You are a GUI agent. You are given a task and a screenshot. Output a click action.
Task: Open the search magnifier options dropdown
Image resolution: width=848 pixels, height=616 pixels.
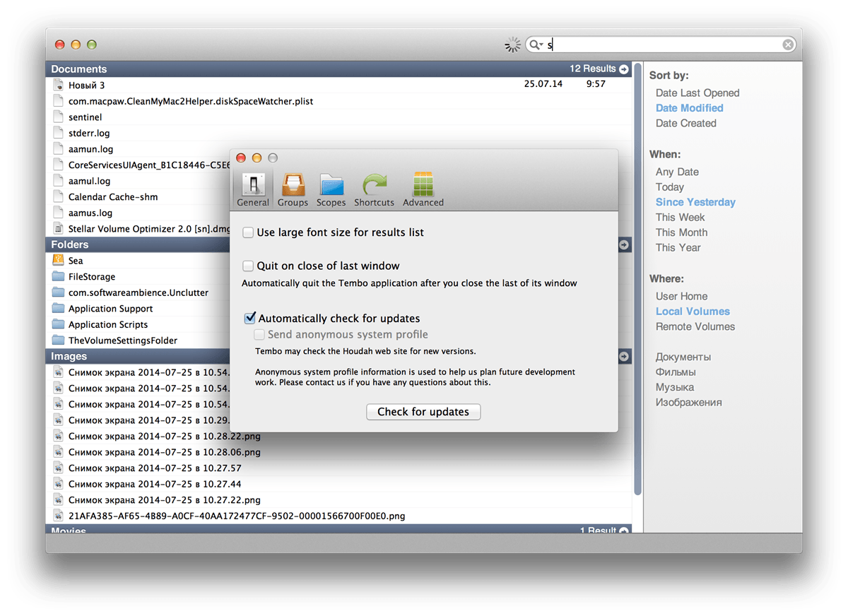(536, 45)
